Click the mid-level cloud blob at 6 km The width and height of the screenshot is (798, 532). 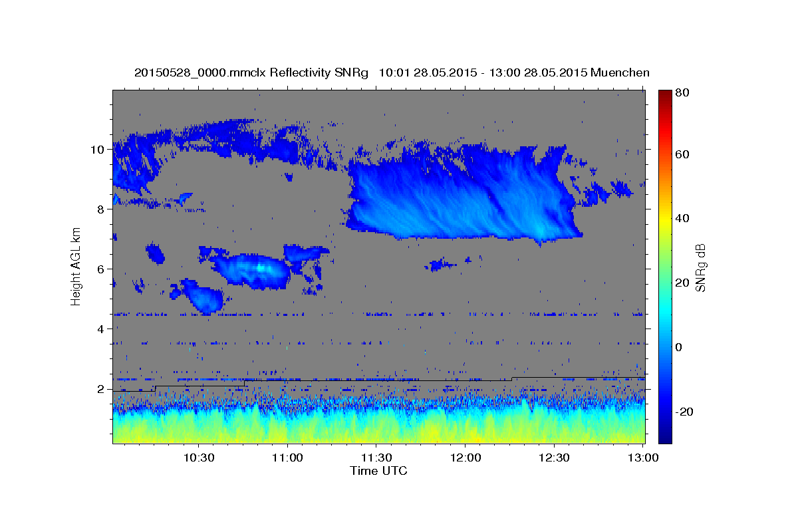point(253,271)
